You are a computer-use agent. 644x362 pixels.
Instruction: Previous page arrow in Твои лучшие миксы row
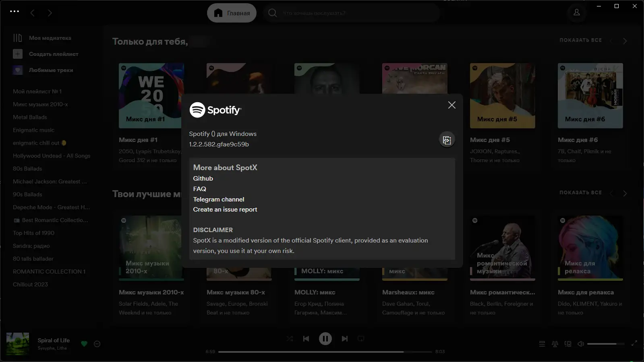[611, 193]
